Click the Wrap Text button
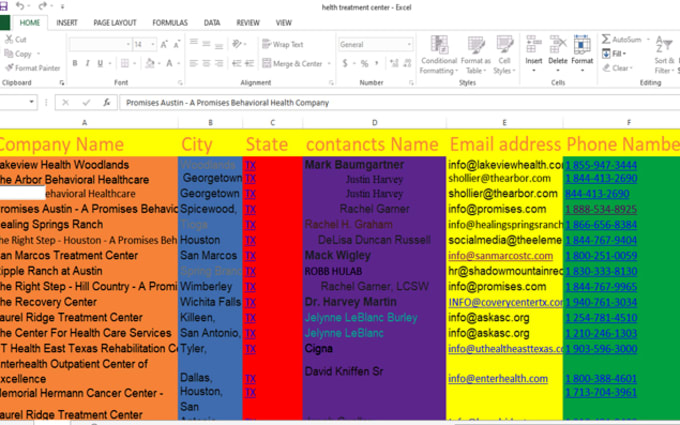Viewport: 680px width, 425px height. point(283,44)
